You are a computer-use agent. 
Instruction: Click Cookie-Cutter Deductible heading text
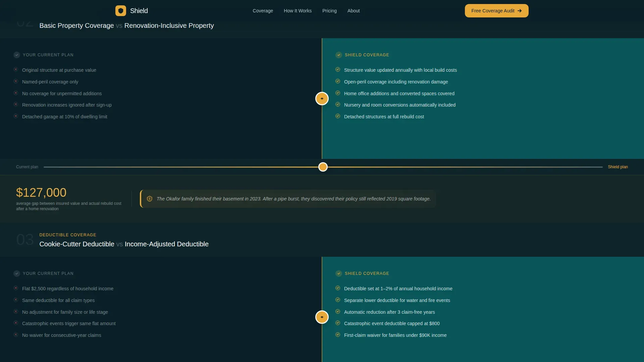(x=77, y=244)
